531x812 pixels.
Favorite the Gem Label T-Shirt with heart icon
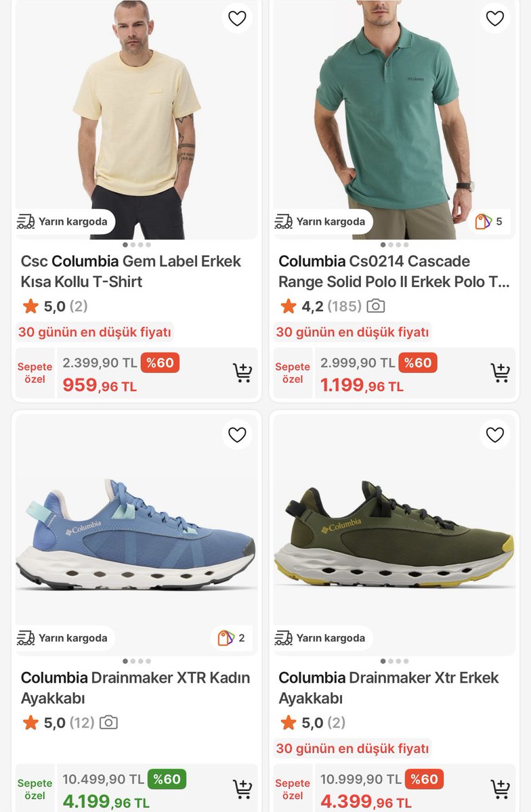pos(237,18)
